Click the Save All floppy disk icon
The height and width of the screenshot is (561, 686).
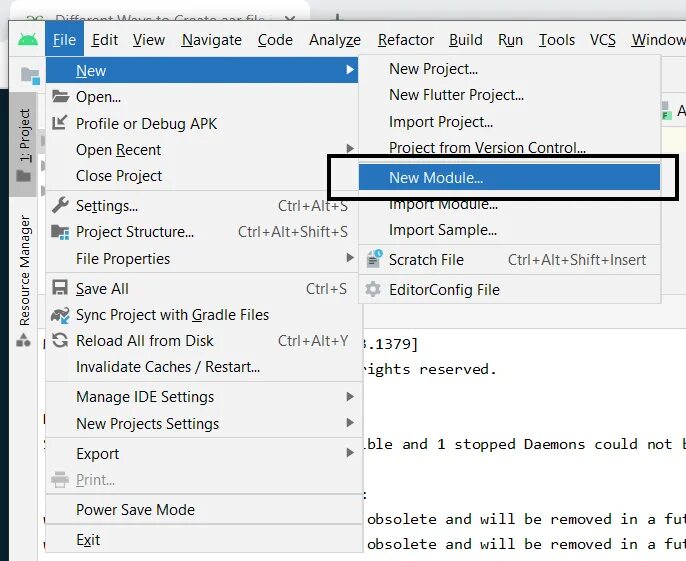[x=60, y=289]
